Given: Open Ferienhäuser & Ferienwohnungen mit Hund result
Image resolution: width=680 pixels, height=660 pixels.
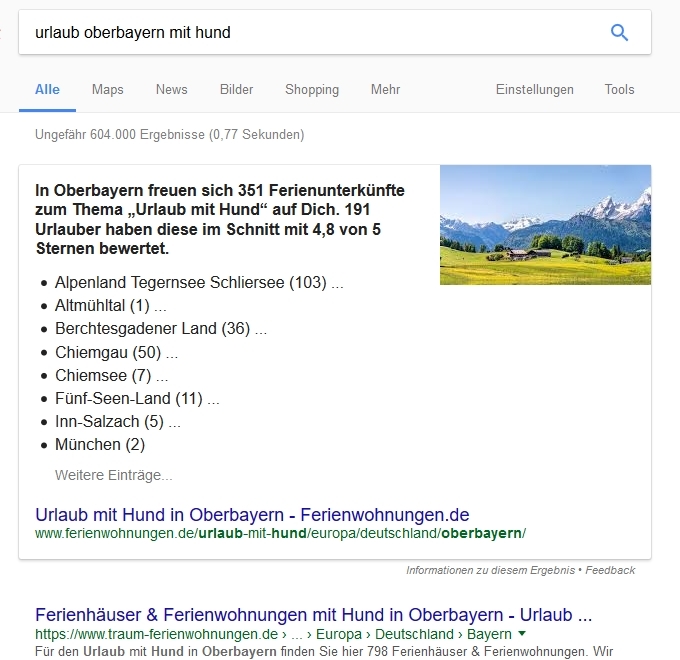Looking at the screenshot, I should point(313,614).
